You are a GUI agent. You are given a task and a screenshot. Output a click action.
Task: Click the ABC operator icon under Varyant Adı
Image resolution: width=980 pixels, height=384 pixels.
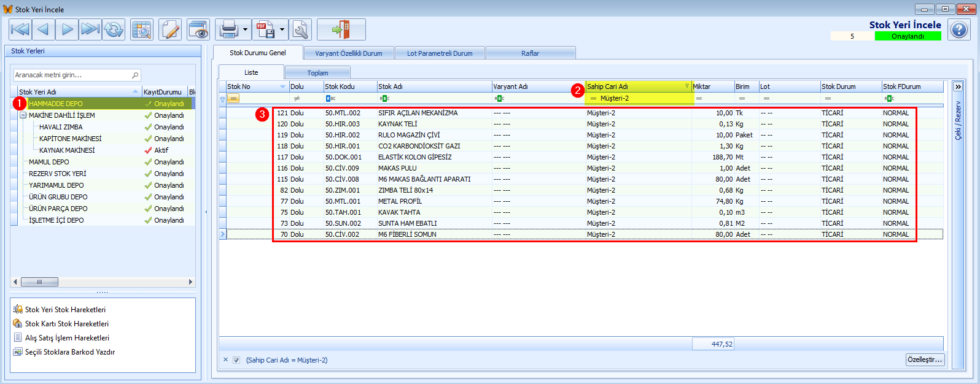pos(499,98)
